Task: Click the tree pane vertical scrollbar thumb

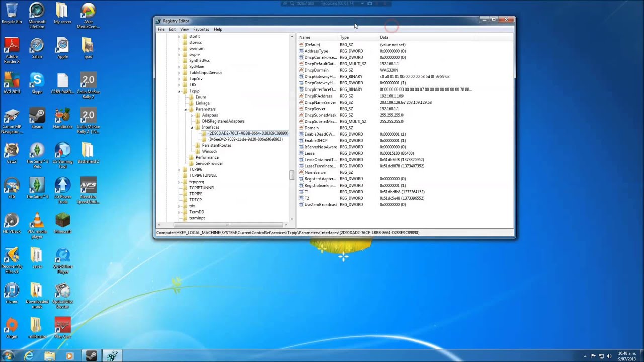Action: pos(291,175)
